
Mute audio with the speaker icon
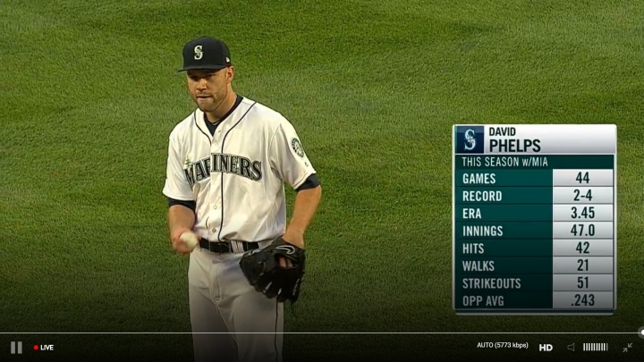pos(571,347)
